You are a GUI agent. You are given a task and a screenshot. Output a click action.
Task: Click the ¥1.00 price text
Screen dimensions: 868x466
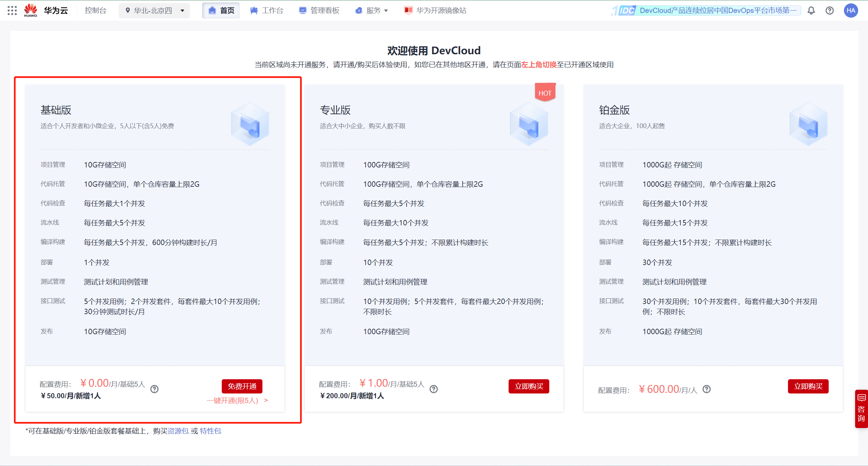coord(374,383)
